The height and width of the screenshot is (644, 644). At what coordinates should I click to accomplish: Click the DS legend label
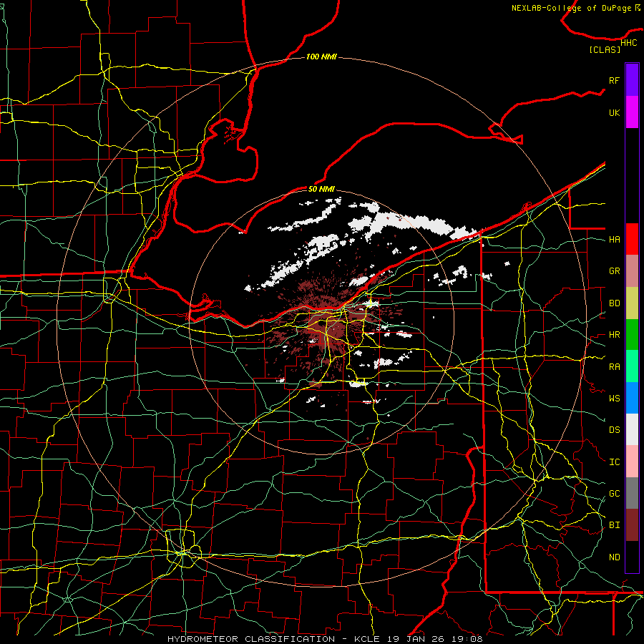click(614, 430)
